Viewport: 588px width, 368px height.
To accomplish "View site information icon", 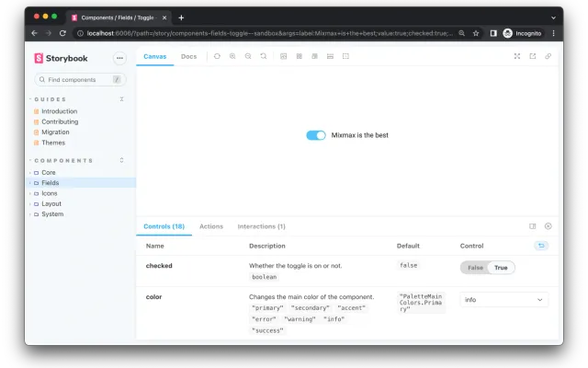I will coord(80,33).
